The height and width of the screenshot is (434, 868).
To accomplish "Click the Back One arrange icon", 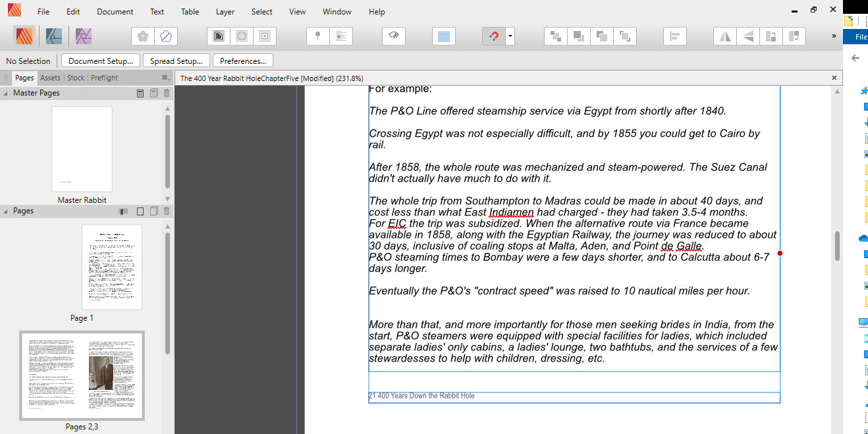I will pyautogui.click(x=578, y=36).
